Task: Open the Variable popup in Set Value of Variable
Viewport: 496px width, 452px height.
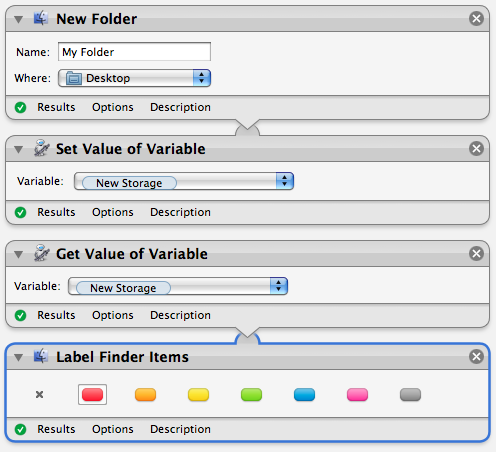Action: click(x=184, y=181)
